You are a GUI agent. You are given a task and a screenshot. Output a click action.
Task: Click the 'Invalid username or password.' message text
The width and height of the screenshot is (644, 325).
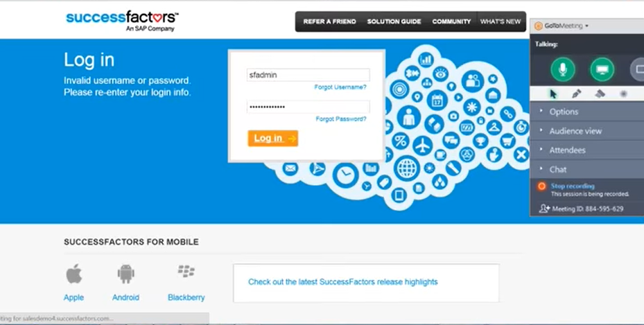click(128, 80)
